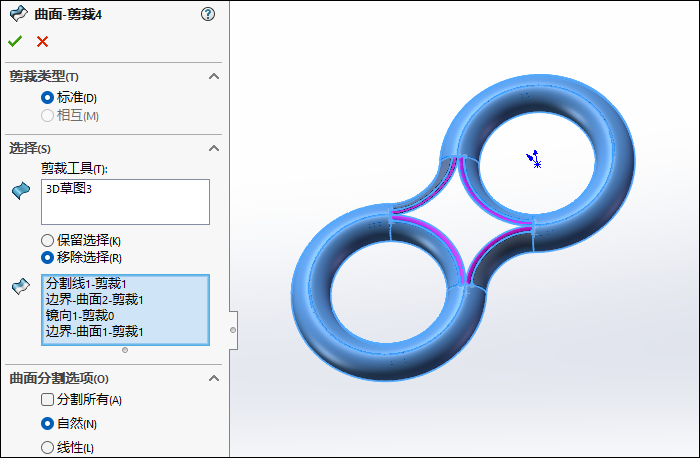
Task: Confirm the trim with the green checkmark
Action: 15,42
